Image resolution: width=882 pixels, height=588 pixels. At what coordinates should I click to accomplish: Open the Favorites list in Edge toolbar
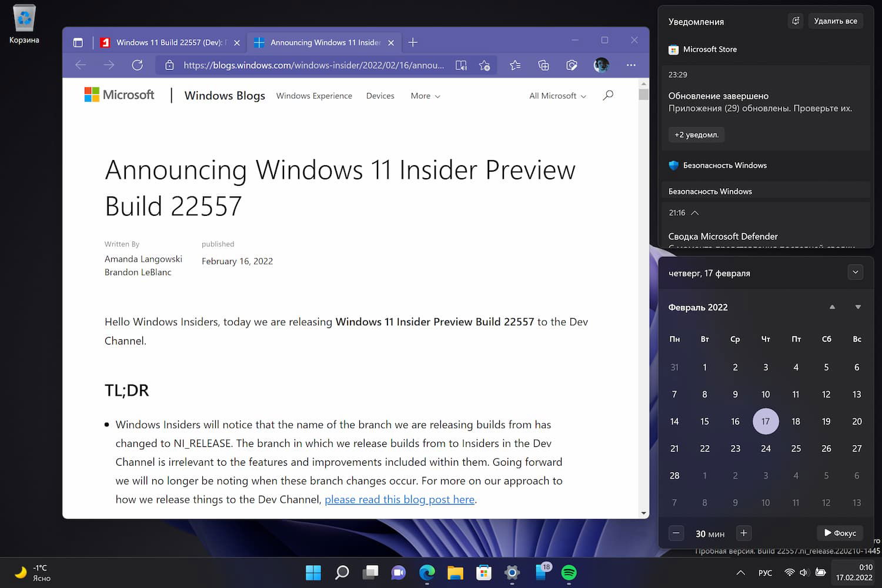click(515, 65)
